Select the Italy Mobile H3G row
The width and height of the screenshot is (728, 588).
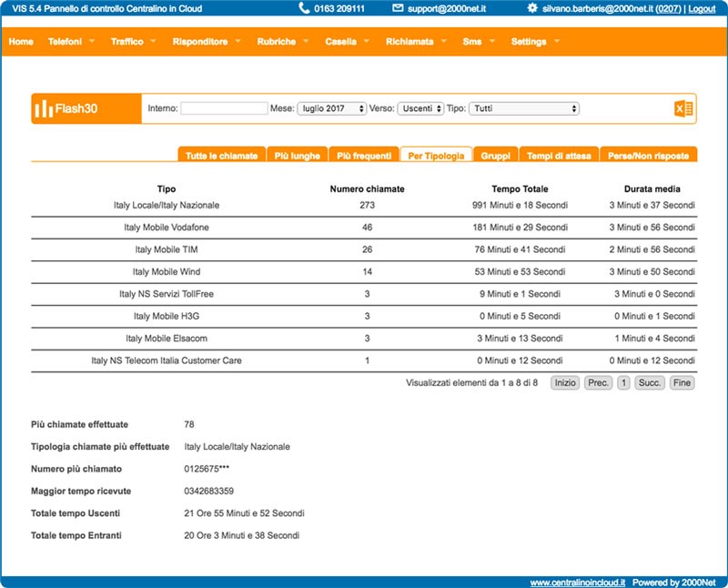point(364,316)
